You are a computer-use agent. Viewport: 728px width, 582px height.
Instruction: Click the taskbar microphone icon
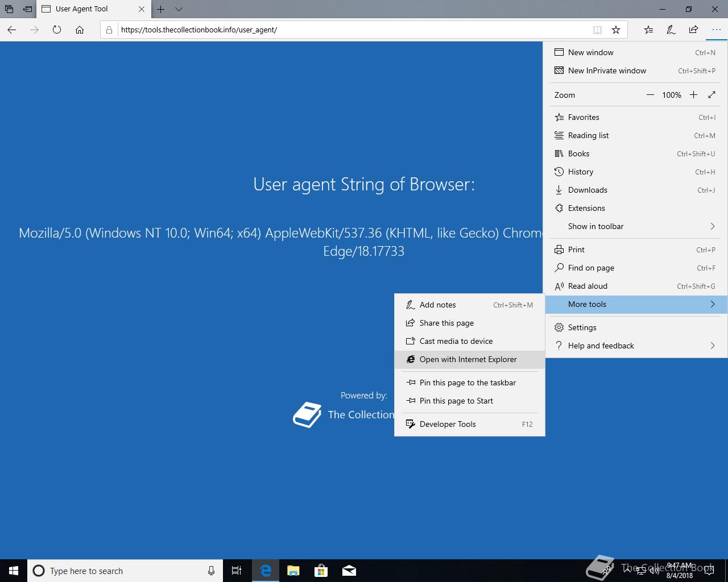point(211,571)
